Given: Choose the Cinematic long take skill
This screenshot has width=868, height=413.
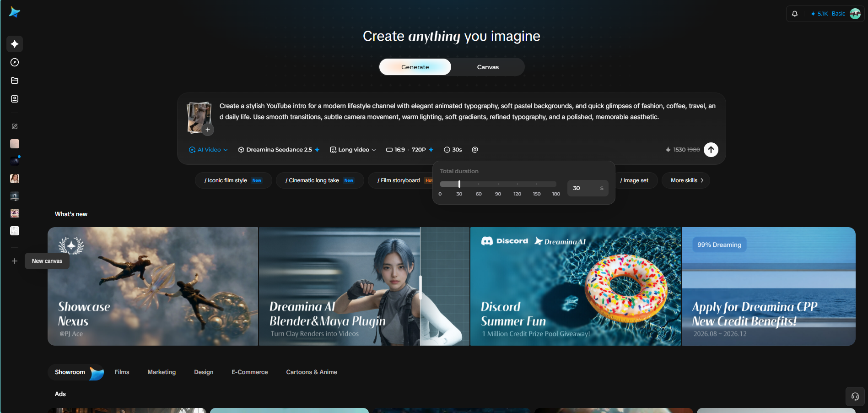Looking at the screenshot, I should tap(320, 180).
